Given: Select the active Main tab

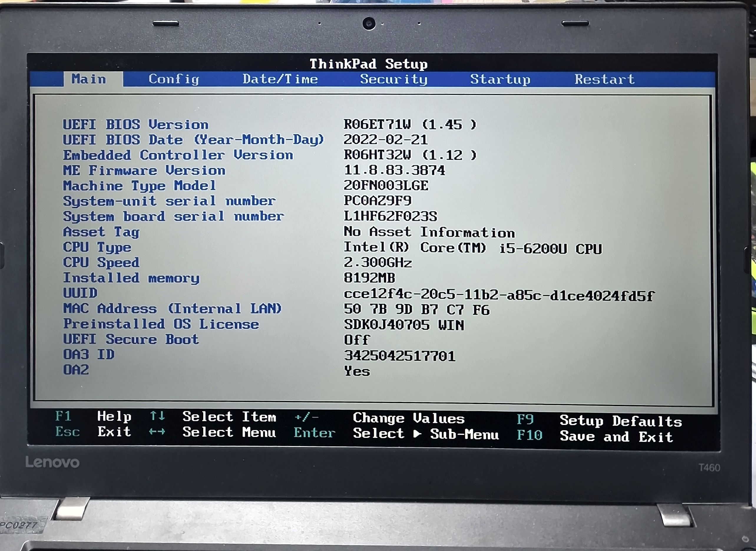Looking at the screenshot, I should point(89,79).
